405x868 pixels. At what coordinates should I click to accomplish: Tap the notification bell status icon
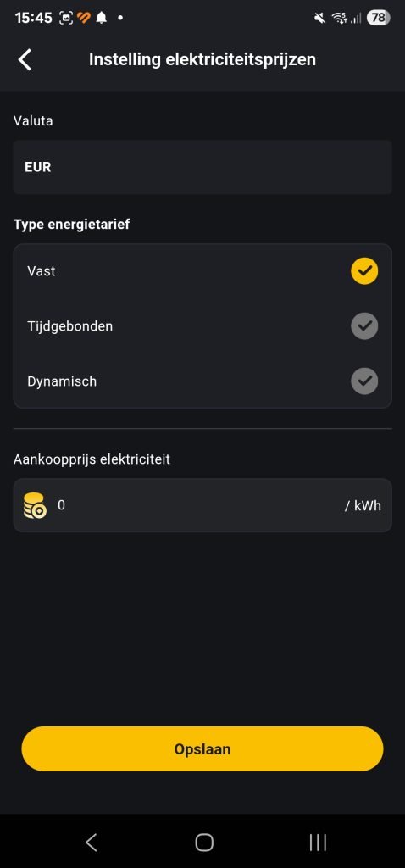[102, 18]
